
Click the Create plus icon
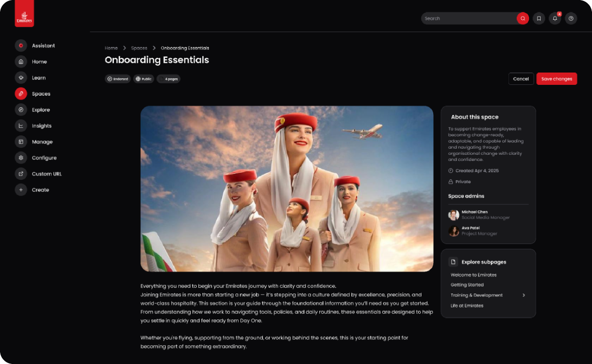21,190
